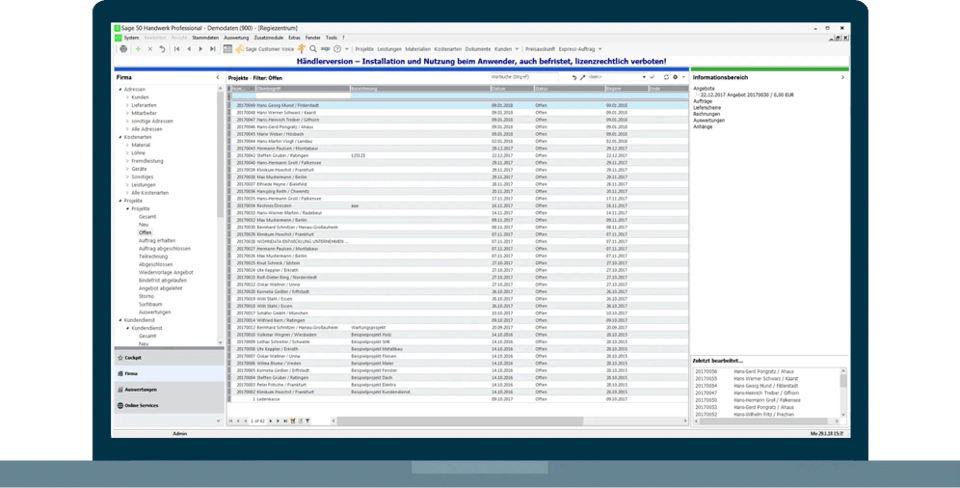Image resolution: width=960 pixels, height=488 pixels.
Task: Select Rechnungen in the Informationsbereich
Action: tap(707, 114)
